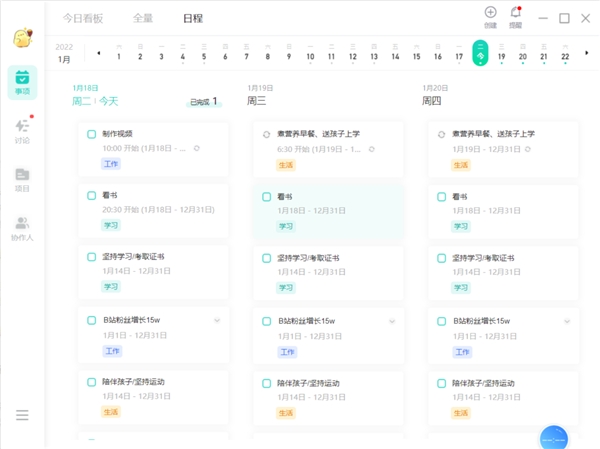Click 生活 tag on 周三 煮营养早餐 card
This screenshot has height=449, width=600.
pos(286,165)
